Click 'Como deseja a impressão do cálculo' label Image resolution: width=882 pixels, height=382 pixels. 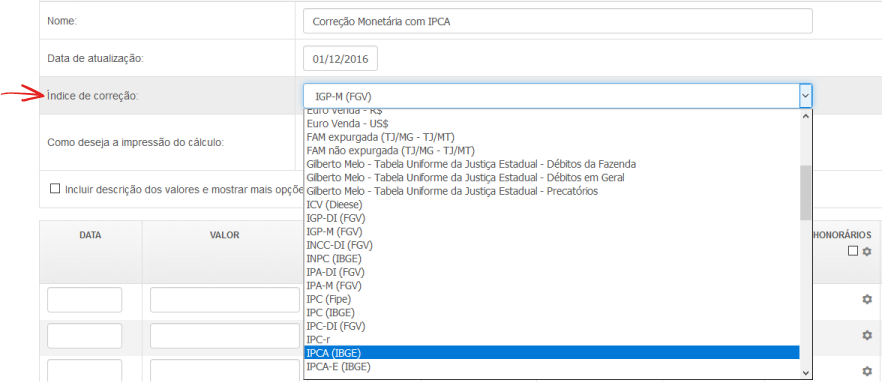(x=136, y=142)
